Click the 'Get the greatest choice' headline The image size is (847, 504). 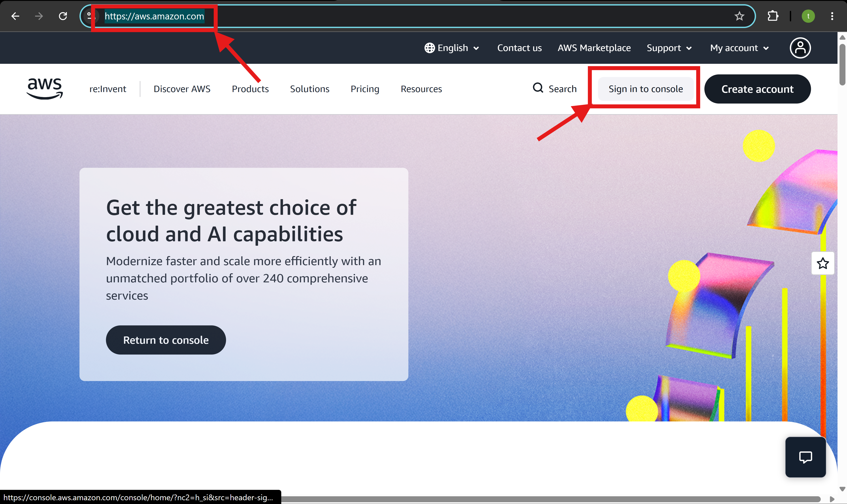point(231,221)
